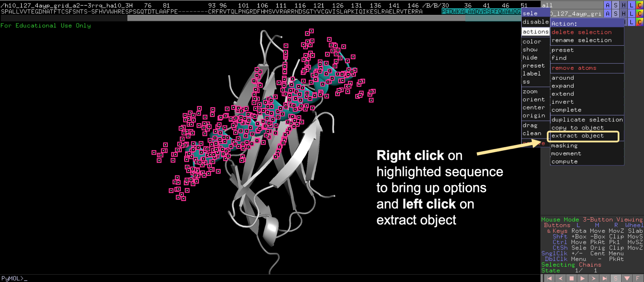Viewport: 644px width, 282px height.
Task: Toggle the S sequence viewer button
Action: coord(616,278)
